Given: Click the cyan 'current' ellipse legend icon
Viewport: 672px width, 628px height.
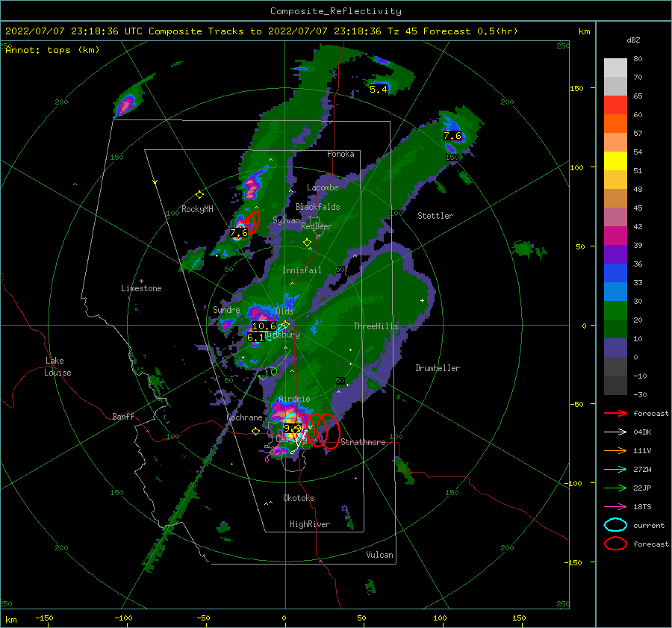Looking at the screenshot, I should (x=615, y=525).
